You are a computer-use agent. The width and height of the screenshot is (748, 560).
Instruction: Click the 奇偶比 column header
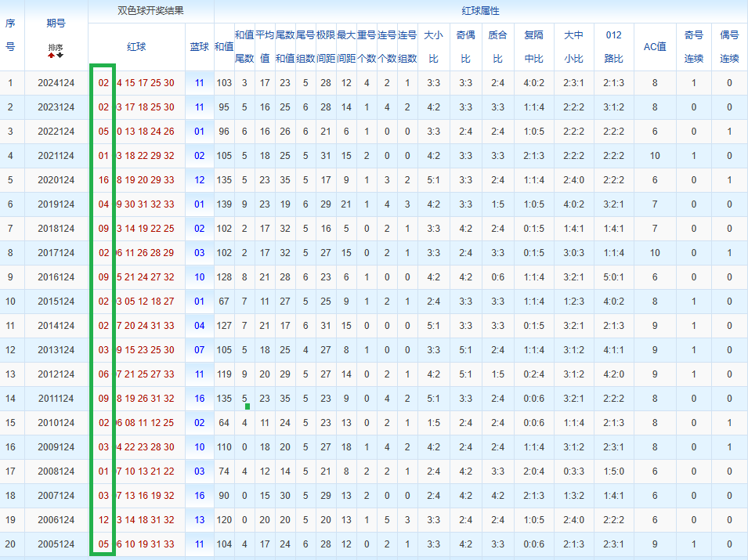coord(465,47)
